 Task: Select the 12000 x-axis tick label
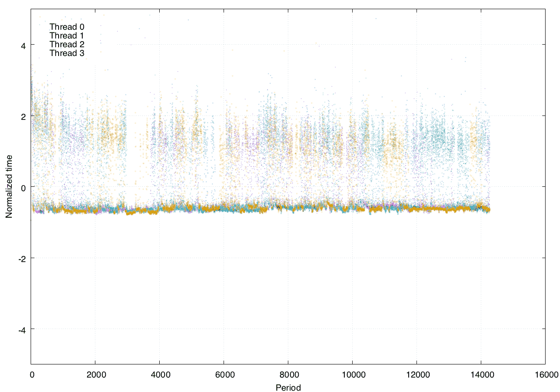click(x=416, y=374)
